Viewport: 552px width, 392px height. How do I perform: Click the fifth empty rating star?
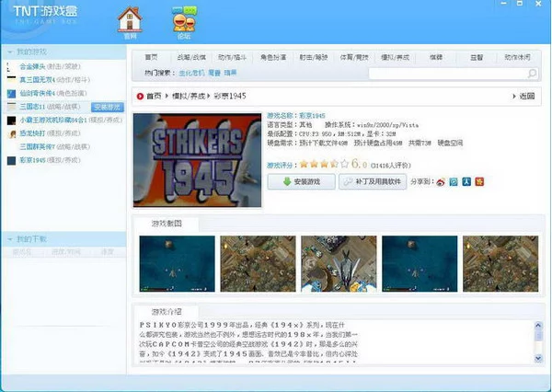[x=345, y=164]
